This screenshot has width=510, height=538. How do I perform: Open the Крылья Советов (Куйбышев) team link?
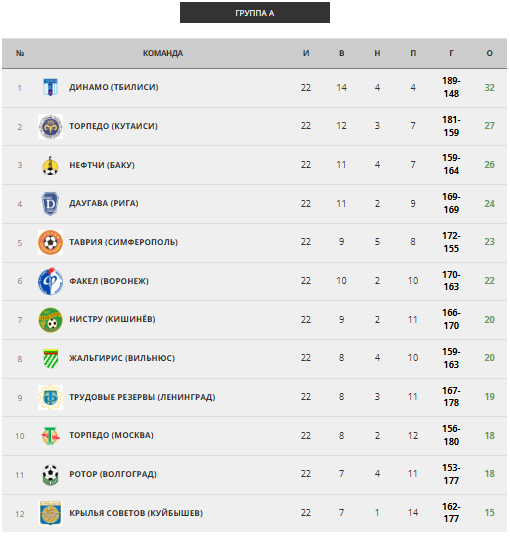pyautogui.click(x=136, y=513)
